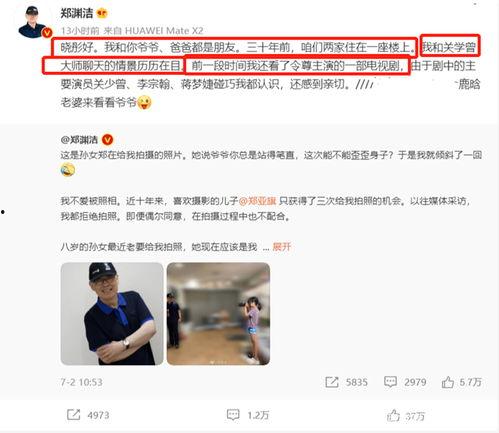The image size is (499, 433).
Task: Click the bottom repost icon beside 4973
Action: coord(73,415)
